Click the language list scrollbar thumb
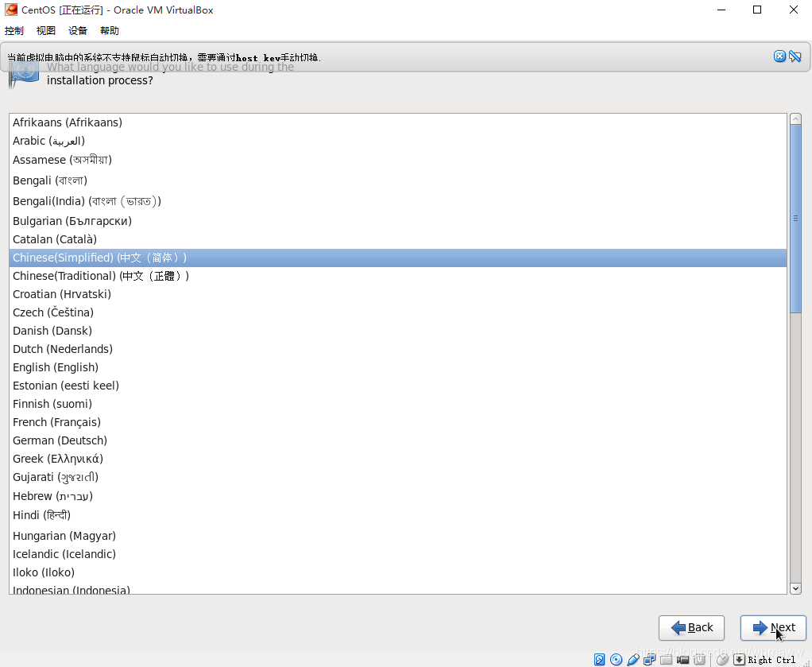The height and width of the screenshot is (667, 812). pos(795,218)
